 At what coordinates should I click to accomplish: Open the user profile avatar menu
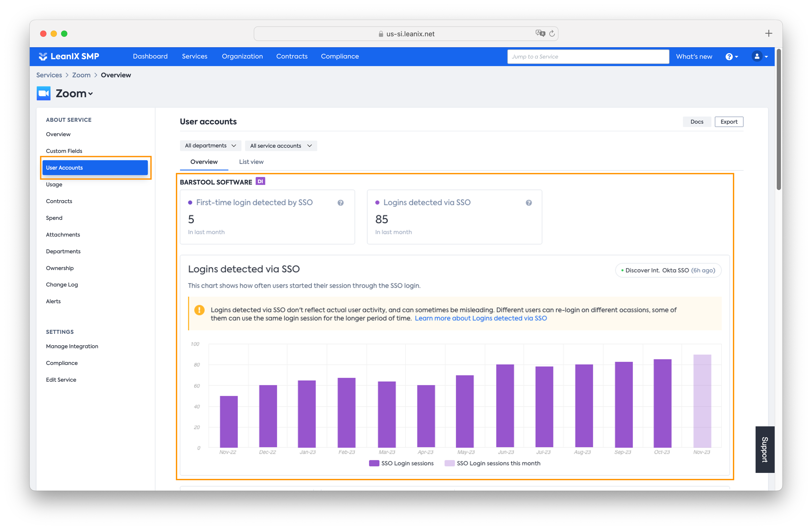[x=759, y=56]
